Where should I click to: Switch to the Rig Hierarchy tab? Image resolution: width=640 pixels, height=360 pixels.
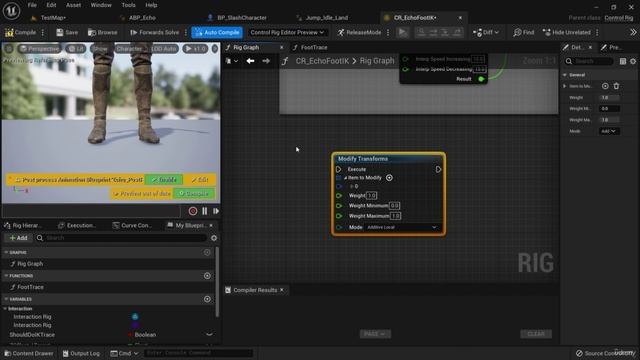coord(23,225)
